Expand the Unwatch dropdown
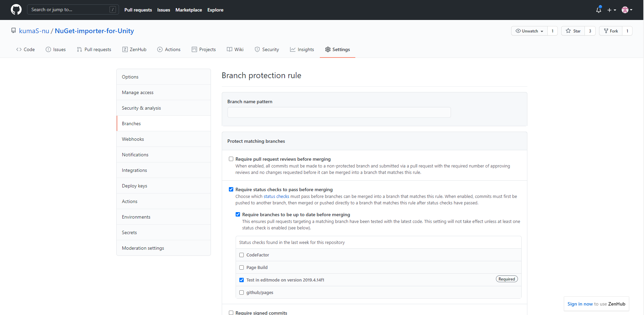The width and height of the screenshot is (644, 315). [529, 31]
